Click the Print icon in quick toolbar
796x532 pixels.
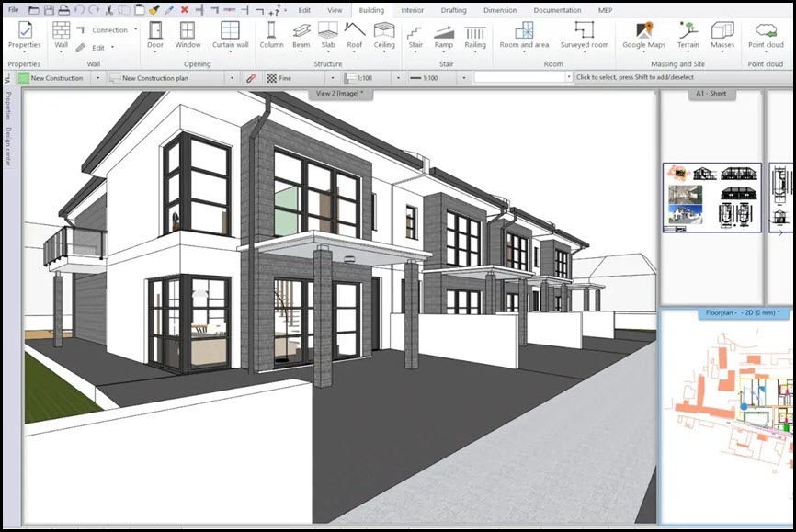(x=63, y=9)
